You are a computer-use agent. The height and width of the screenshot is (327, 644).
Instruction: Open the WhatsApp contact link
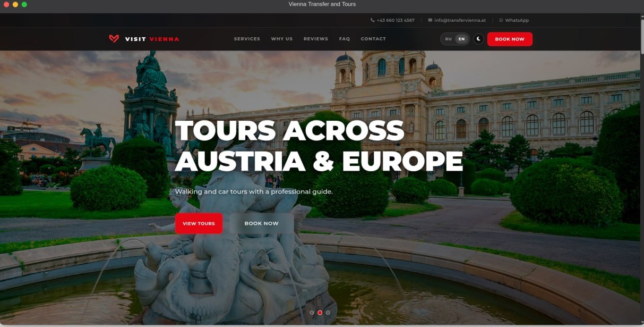pyautogui.click(x=514, y=20)
